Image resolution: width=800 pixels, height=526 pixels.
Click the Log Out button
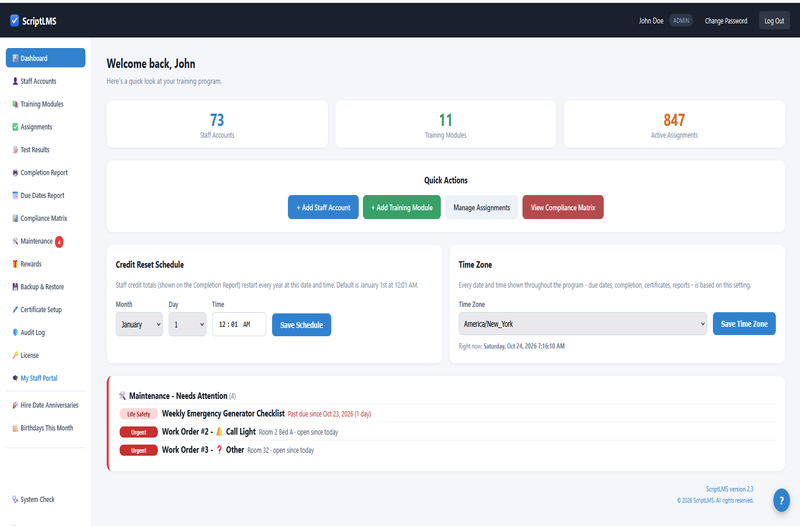[x=774, y=20]
